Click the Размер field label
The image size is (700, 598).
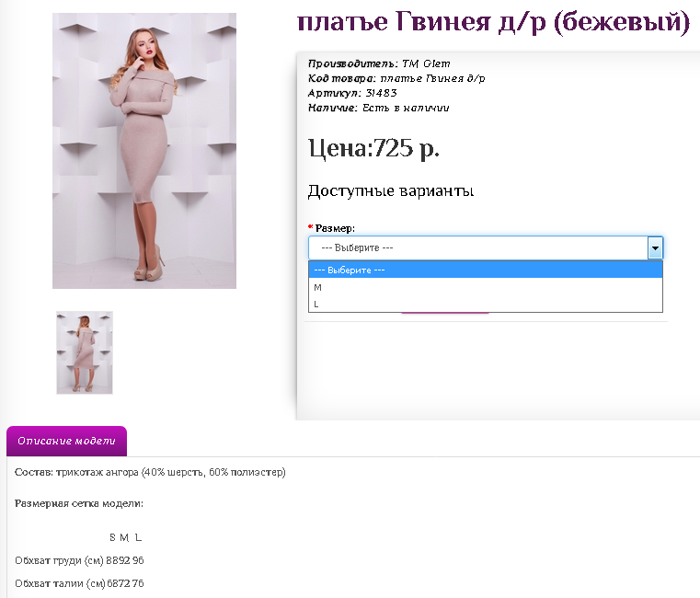click(x=334, y=227)
